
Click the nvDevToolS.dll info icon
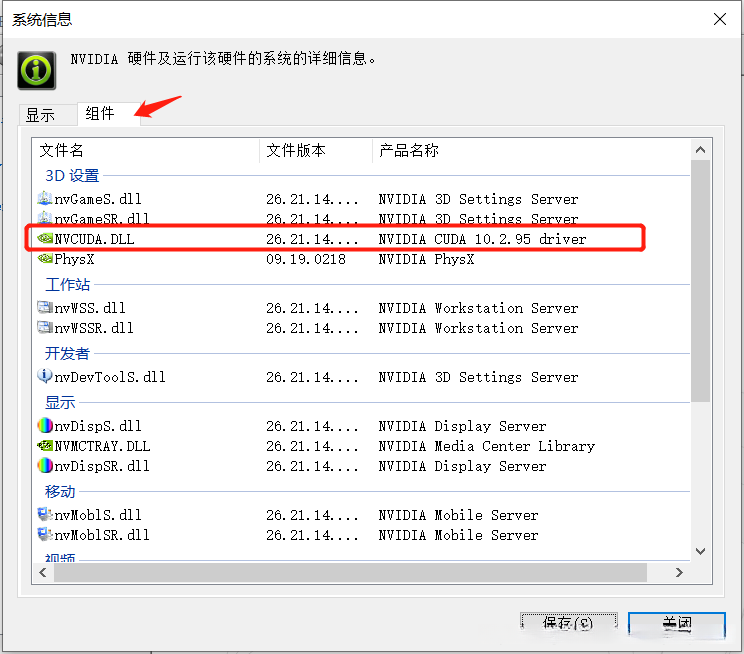tap(45, 376)
